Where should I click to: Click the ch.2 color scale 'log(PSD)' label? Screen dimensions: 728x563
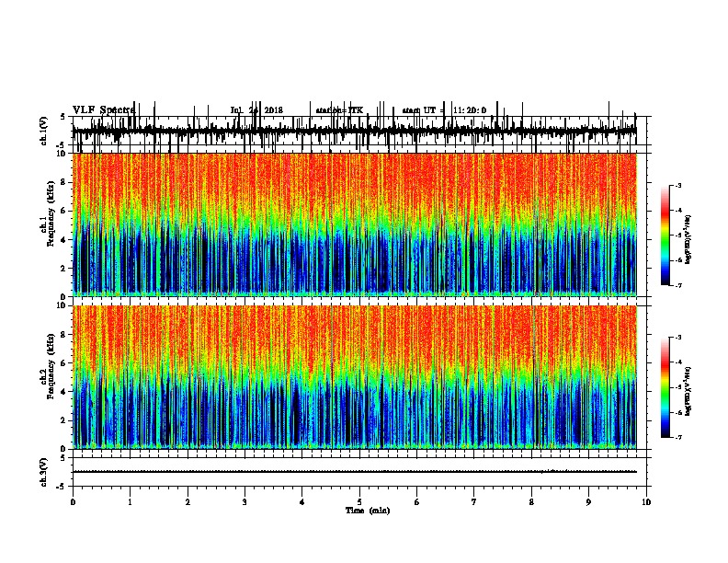pos(688,392)
